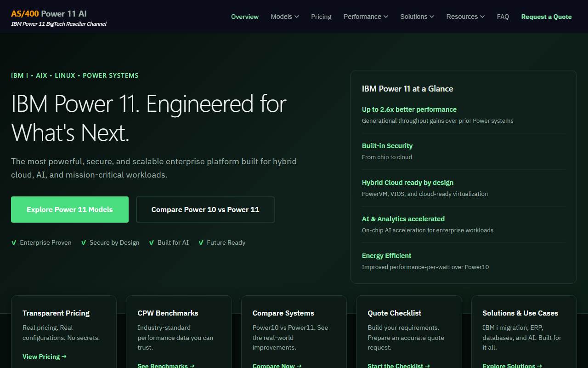
Task: Click Request a Quote in header
Action: tap(546, 17)
